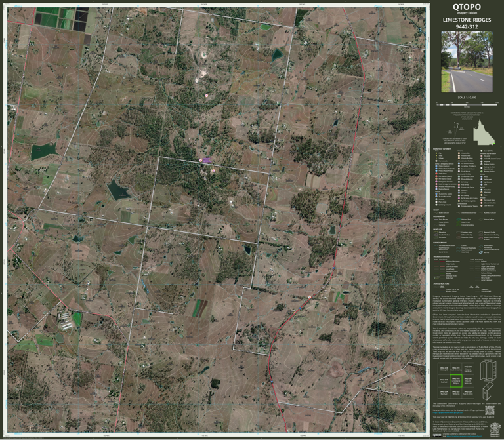Select the Peak Crossing adjacent map cell
The width and height of the screenshot is (504, 440).
click(456, 369)
